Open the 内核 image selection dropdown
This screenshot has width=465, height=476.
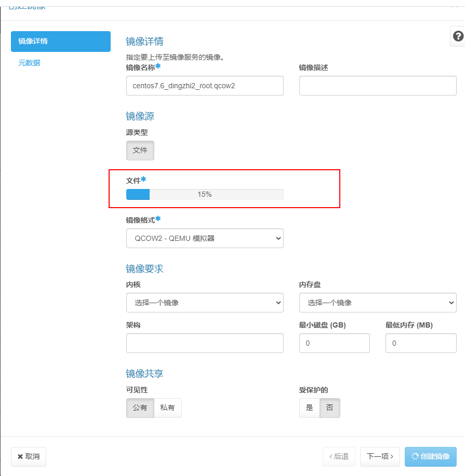click(204, 303)
